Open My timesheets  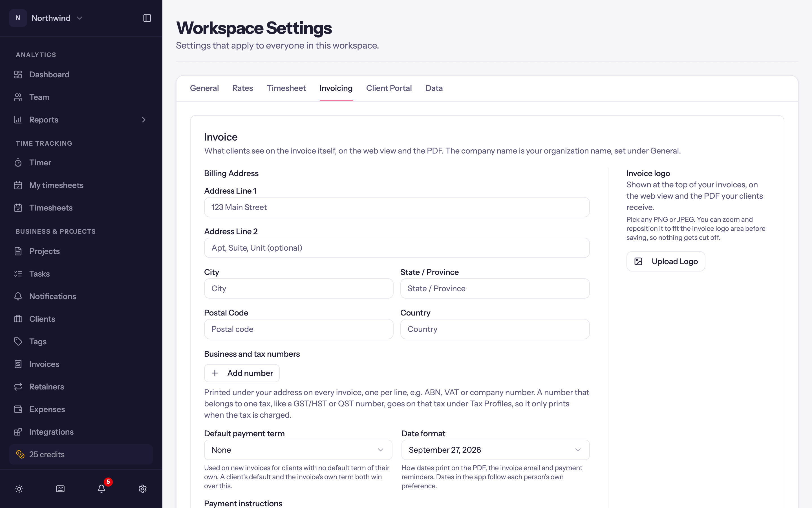pos(81,185)
